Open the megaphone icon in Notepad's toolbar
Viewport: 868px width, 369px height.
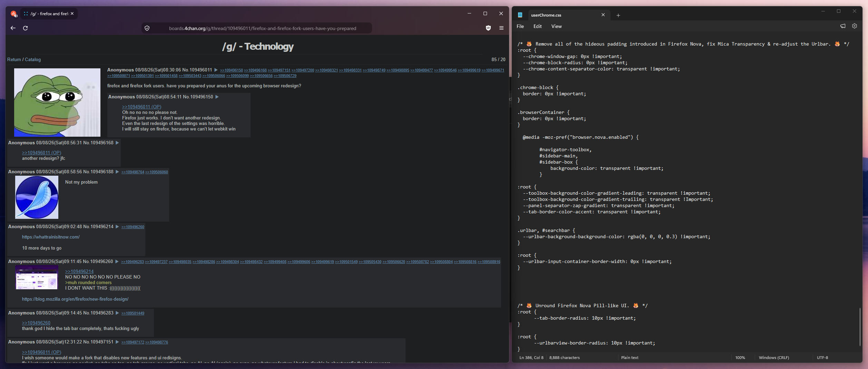[843, 26]
